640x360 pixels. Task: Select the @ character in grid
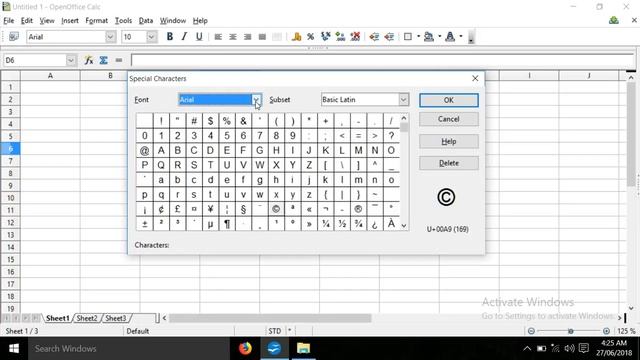tap(144, 150)
